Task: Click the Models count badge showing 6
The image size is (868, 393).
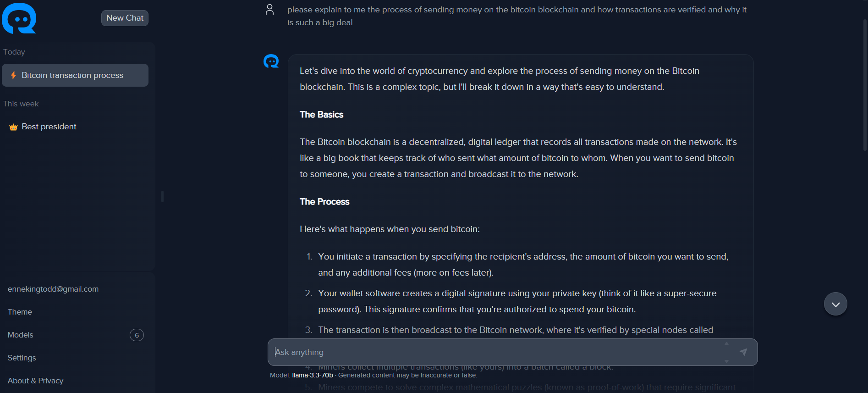Action: coord(137,335)
